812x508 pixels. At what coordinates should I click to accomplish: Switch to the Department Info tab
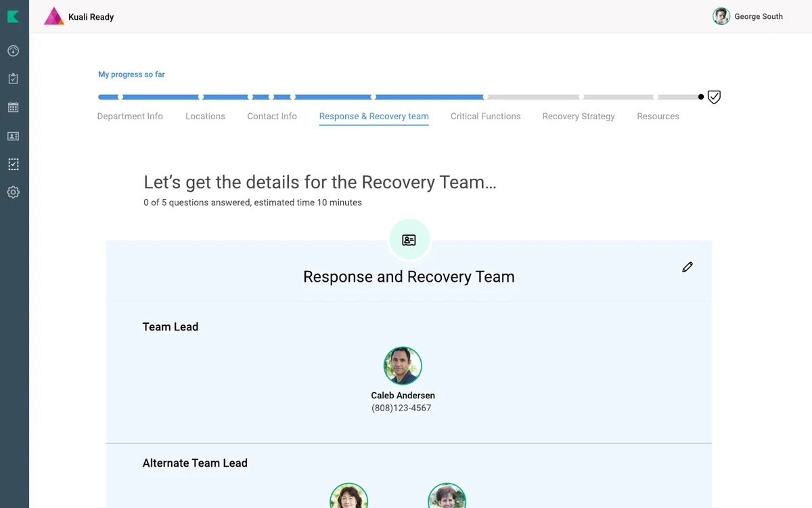(130, 117)
